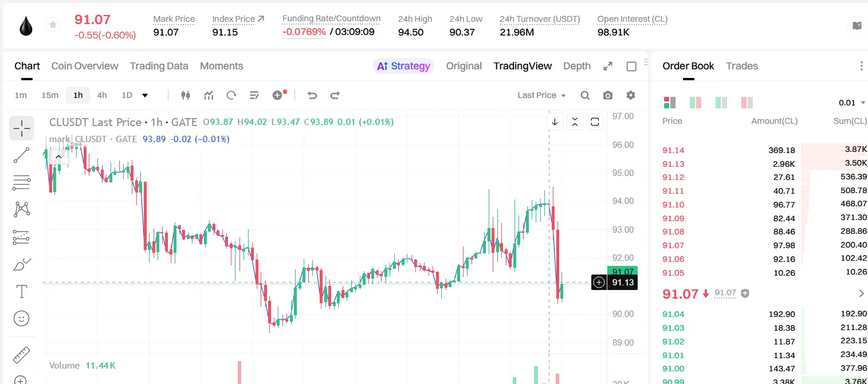Switch to the Trades tab

(742, 66)
